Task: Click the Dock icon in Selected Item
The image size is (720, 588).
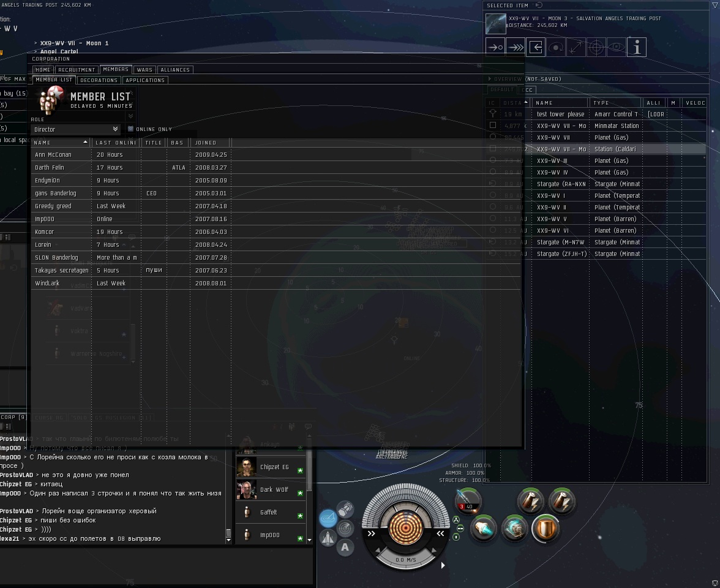Action: click(x=536, y=47)
